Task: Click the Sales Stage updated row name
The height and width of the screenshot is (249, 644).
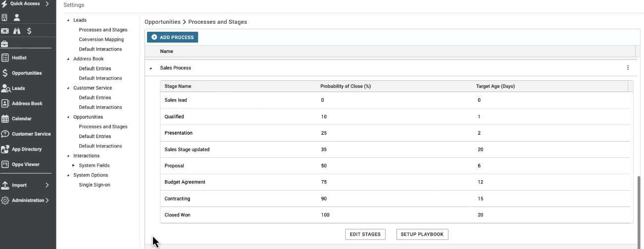Action: coord(187,149)
